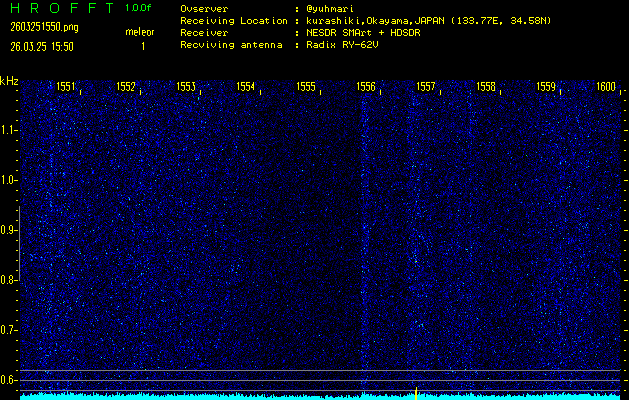The width and height of the screenshot is (629, 400).
Task: Click the 1555 time marker
Action: (x=306, y=86)
